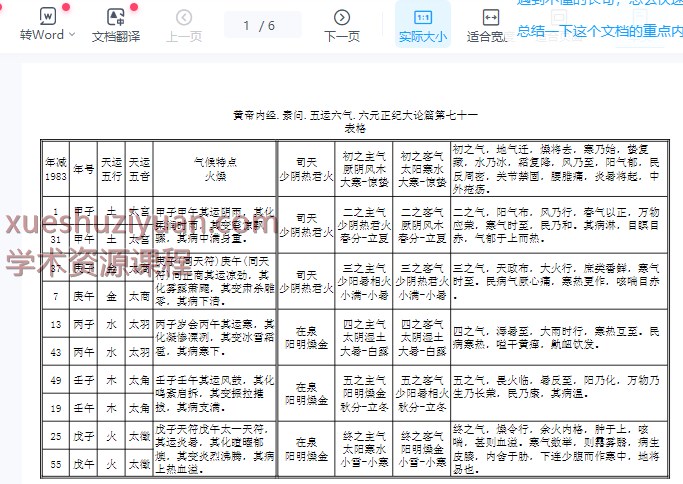
Task: Click the 天运五行 column header
Action: (111, 167)
